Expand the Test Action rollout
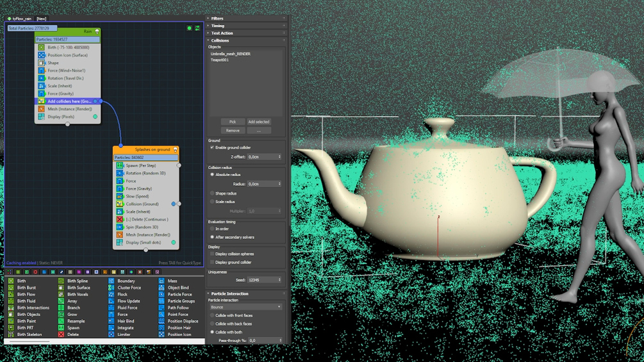The image size is (644, 362). pyautogui.click(x=246, y=33)
